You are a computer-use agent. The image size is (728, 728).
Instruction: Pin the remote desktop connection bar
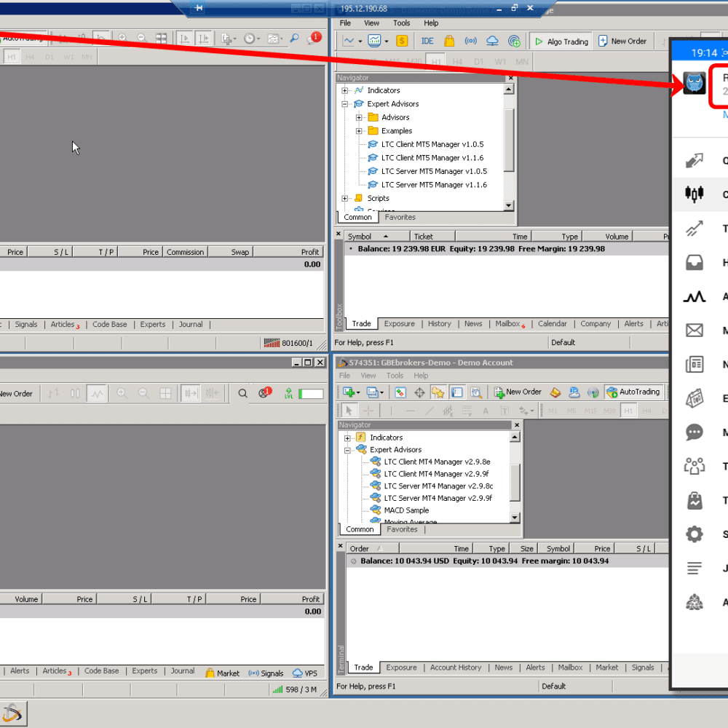pos(199,7)
